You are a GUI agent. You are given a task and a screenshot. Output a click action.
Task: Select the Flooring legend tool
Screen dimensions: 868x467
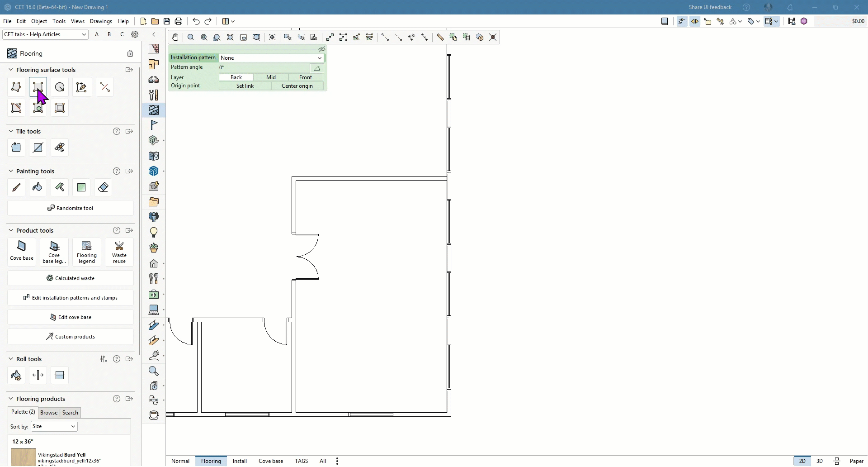(87, 252)
